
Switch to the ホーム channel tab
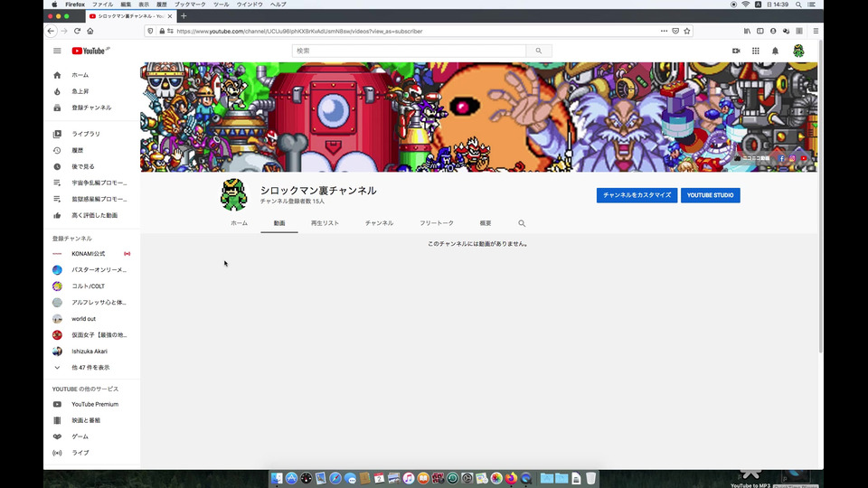[239, 223]
